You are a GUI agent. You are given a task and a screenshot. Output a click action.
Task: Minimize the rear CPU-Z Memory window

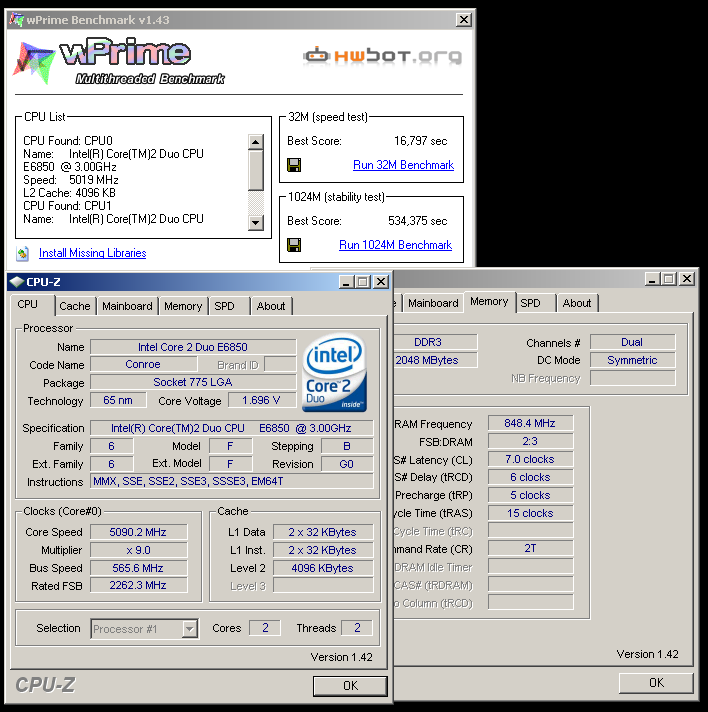(x=653, y=279)
